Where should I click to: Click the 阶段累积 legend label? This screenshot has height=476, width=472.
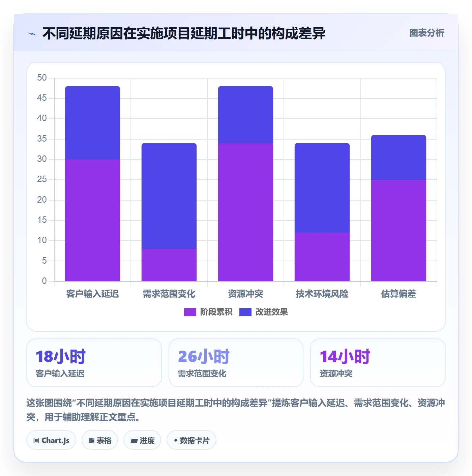tap(216, 312)
